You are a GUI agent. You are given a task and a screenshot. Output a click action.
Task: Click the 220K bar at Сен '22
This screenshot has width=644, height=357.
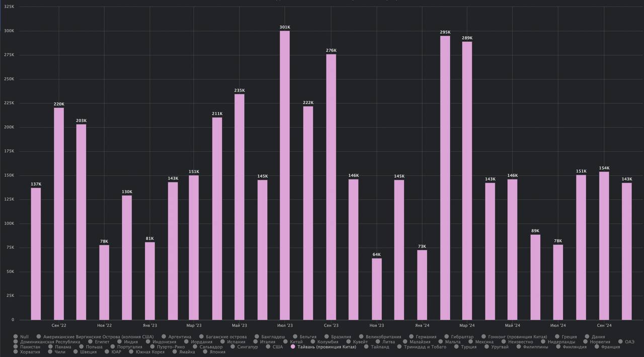(x=59, y=214)
